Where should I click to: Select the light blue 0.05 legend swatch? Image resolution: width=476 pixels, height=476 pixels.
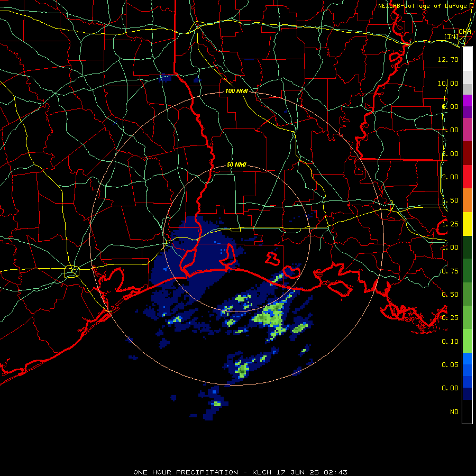(x=467, y=359)
